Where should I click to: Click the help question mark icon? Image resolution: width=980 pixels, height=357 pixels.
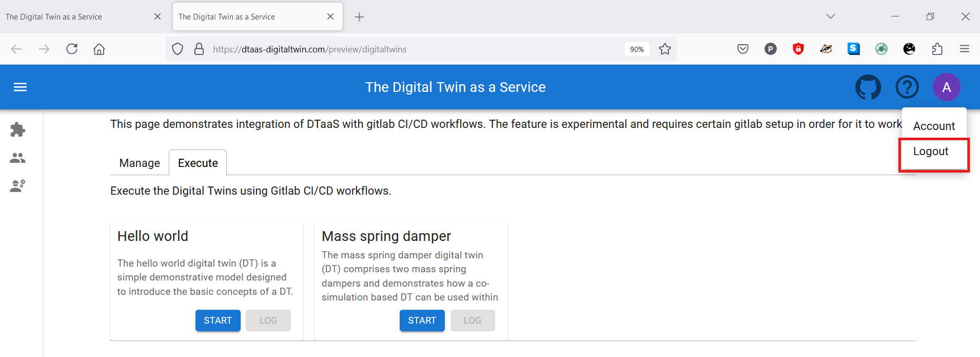tap(907, 87)
